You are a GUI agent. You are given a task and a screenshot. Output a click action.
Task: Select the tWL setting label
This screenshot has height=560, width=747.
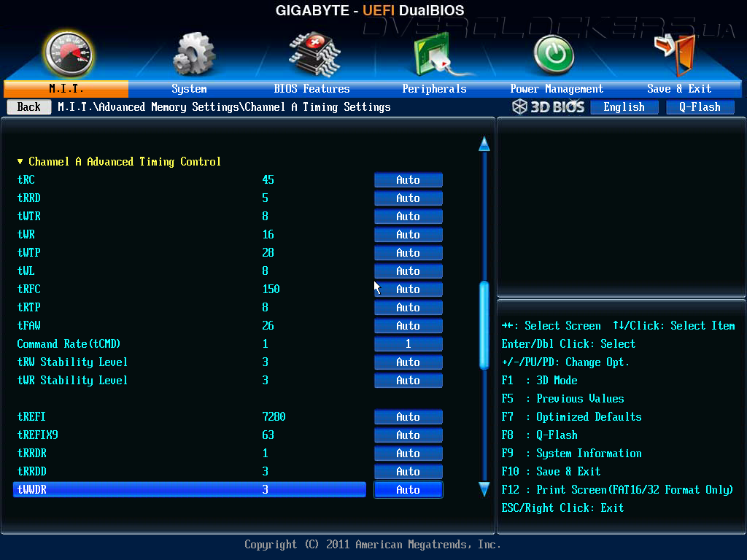click(x=26, y=271)
